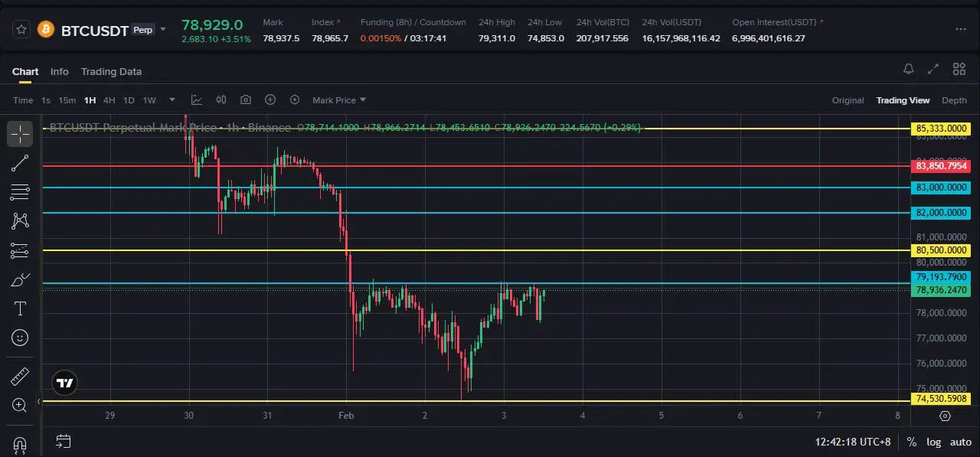Select the 4H time interval
Screen dimensions: 980x457
pyautogui.click(x=109, y=100)
